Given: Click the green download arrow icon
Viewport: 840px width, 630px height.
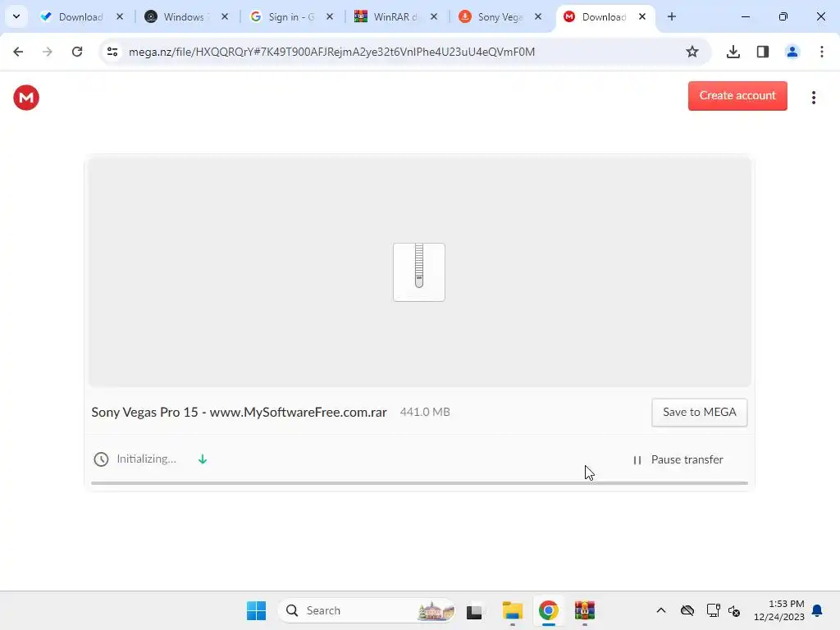Looking at the screenshot, I should point(203,459).
